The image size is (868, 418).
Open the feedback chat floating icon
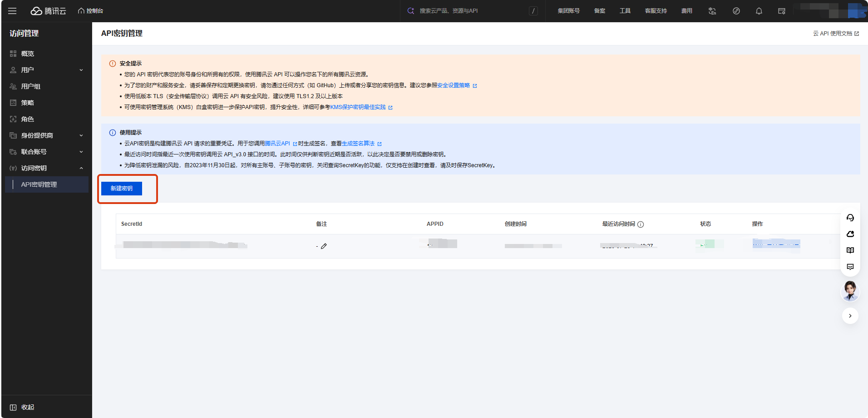(x=850, y=267)
